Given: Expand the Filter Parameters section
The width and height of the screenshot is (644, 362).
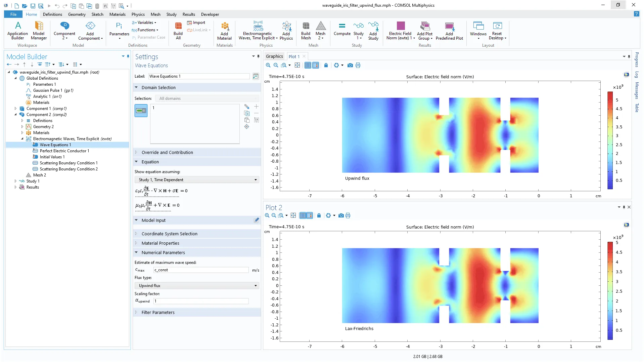Looking at the screenshot, I should click(x=158, y=312).
